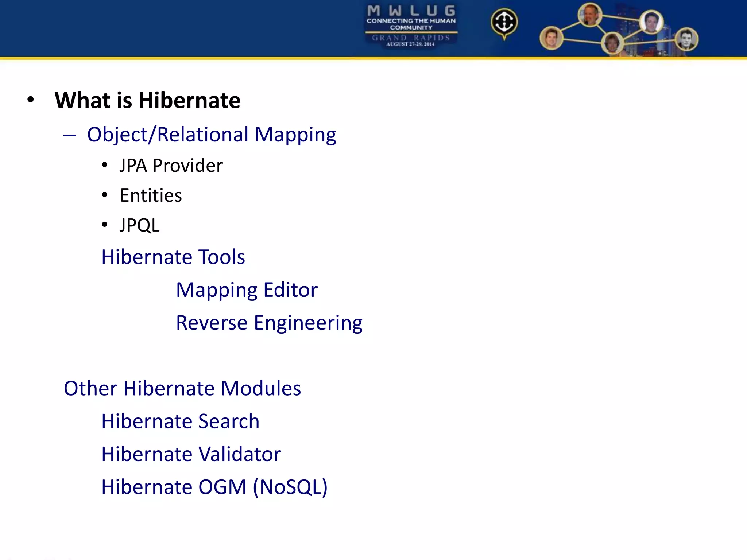Click 'Hibernate Validator' line
Screen dimensions: 747x560
click(191, 454)
